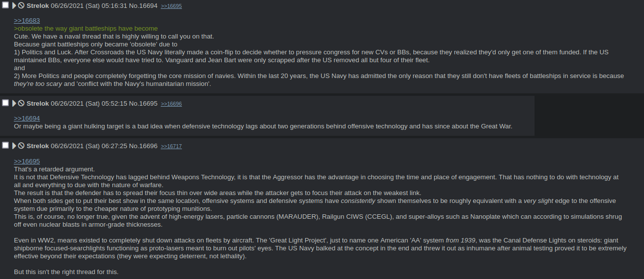Screen dimensions: 644x279
Task: Open the quoted post link >>16694 in the reply body
Action: tap(27, 118)
